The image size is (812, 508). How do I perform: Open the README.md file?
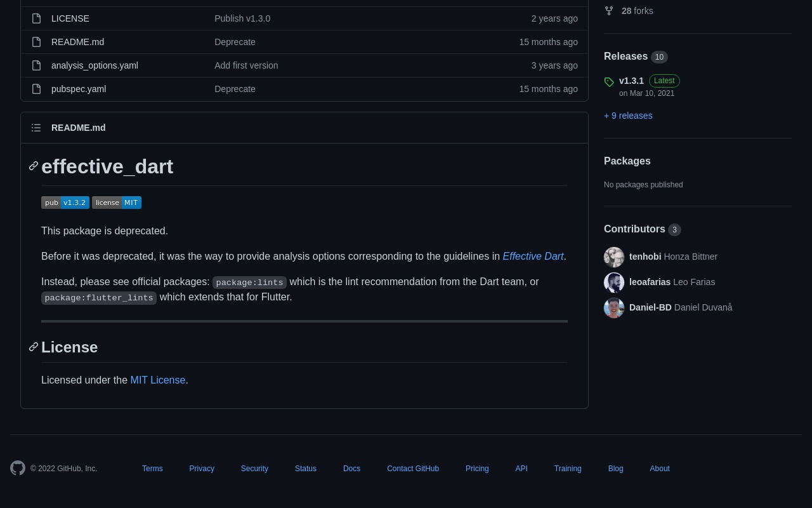(77, 42)
